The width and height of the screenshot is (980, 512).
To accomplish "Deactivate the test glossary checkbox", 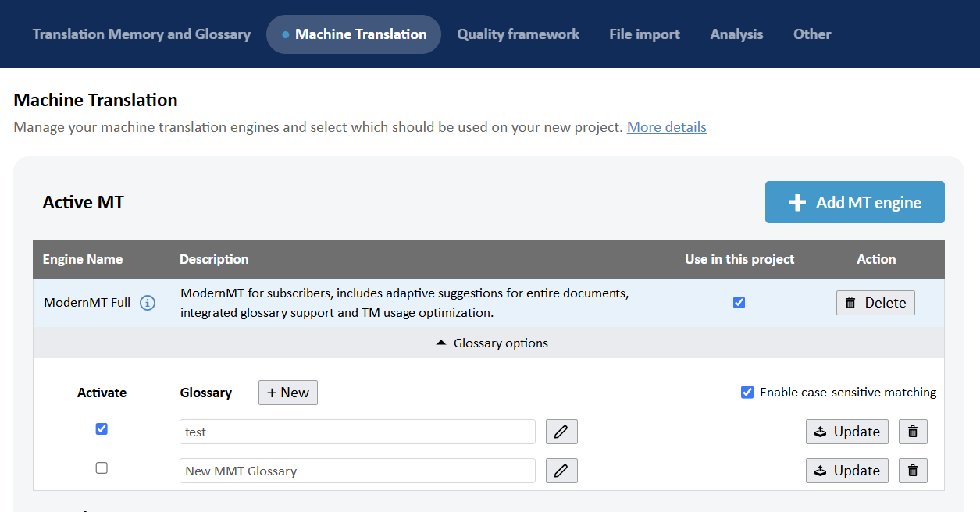I will (x=102, y=429).
